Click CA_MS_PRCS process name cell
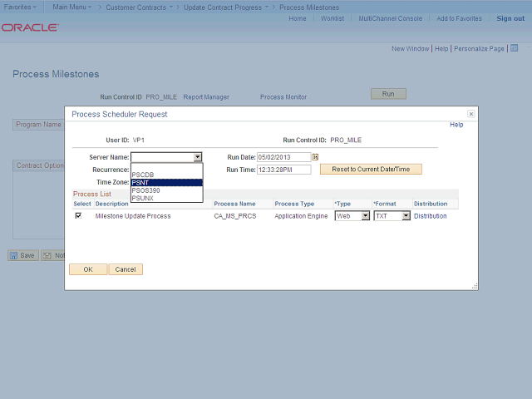 pyautogui.click(x=235, y=216)
